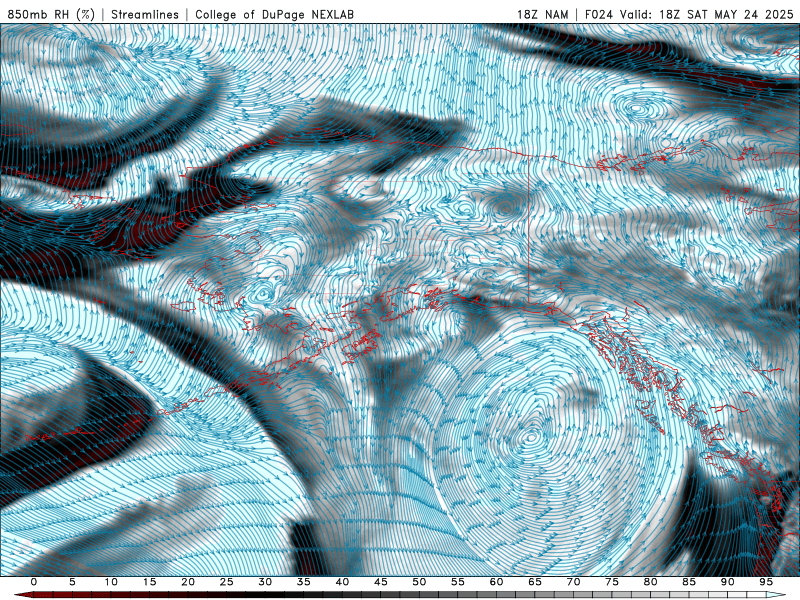Image resolution: width=800 pixels, height=600 pixels.
Task: Click the "50" value on the RH scale
Action: [419, 582]
